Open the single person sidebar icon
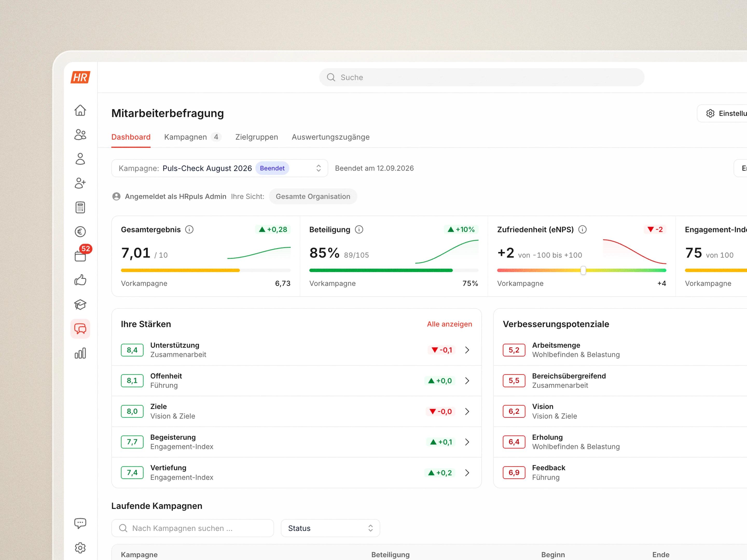The image size is (747, 560). 80,159
